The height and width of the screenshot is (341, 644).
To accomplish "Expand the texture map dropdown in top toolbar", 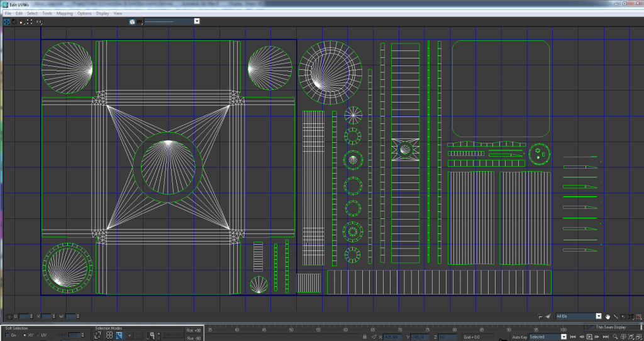I will (197, 21).
